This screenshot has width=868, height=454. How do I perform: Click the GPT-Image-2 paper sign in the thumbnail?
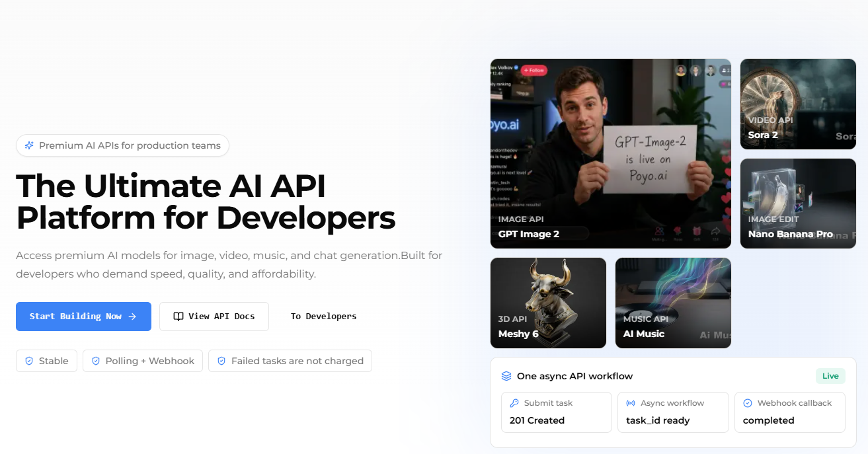(x=649, y=160)
